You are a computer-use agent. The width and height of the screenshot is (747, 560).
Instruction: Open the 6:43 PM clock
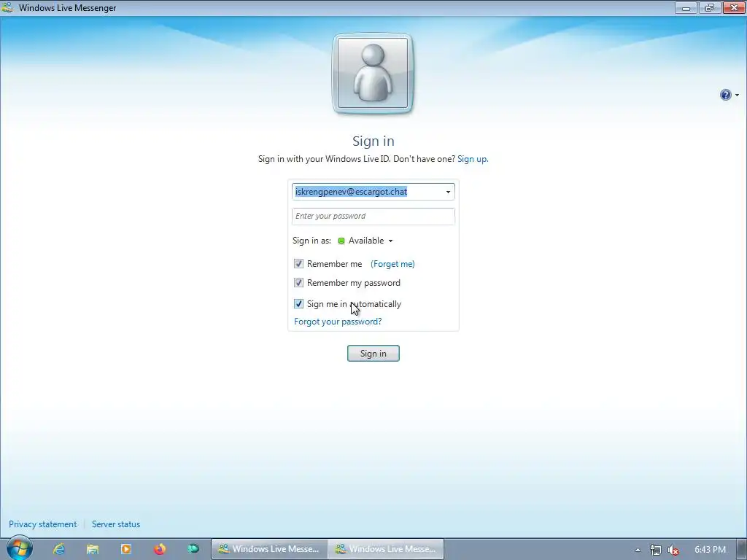click(x=710, y=550)
